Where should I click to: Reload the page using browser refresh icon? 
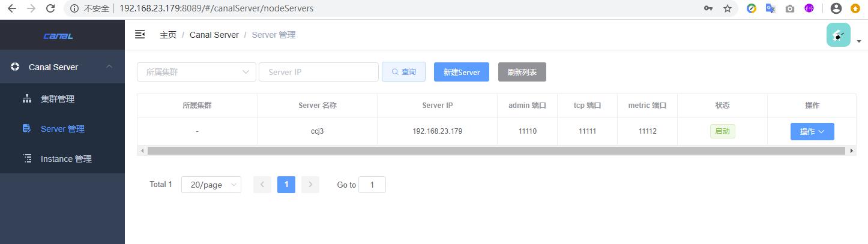50,8
